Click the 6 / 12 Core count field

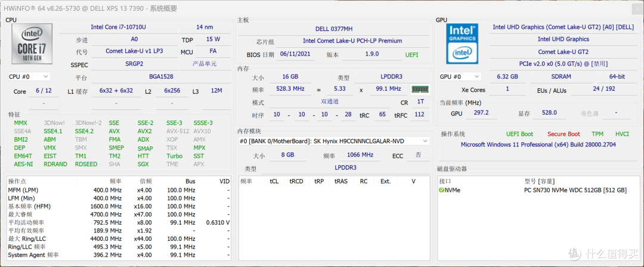click(x=44, y=91)
